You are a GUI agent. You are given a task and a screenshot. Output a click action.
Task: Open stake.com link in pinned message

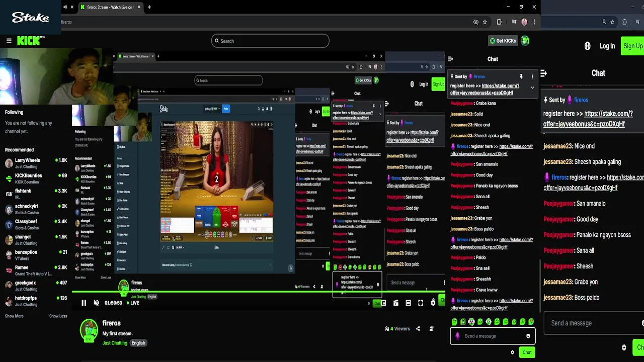tap(485, 89)
